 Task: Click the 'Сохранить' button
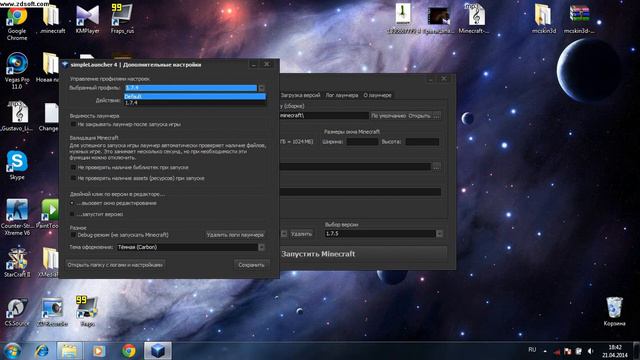(251, 265)
